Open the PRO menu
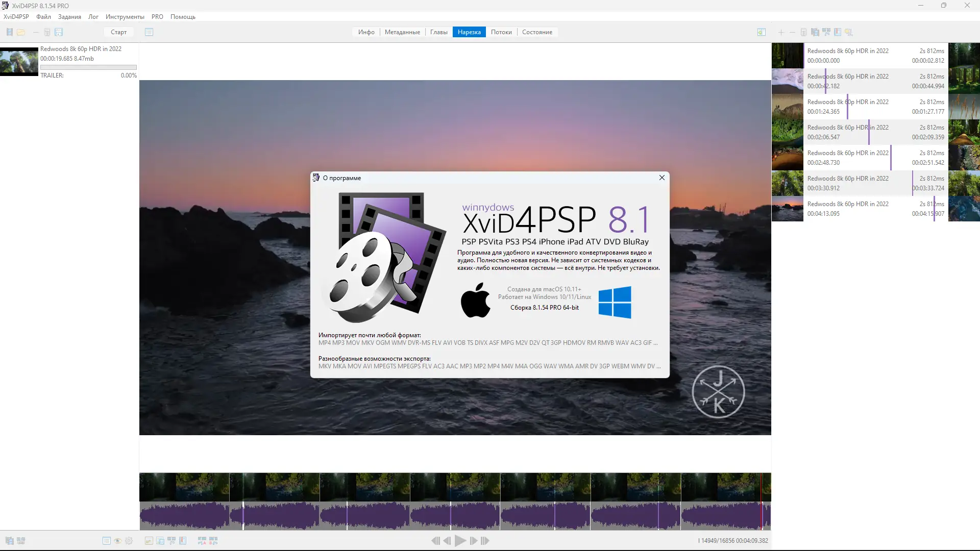The image size is (980, 551). pyautogui.click(x=157, y=17)
